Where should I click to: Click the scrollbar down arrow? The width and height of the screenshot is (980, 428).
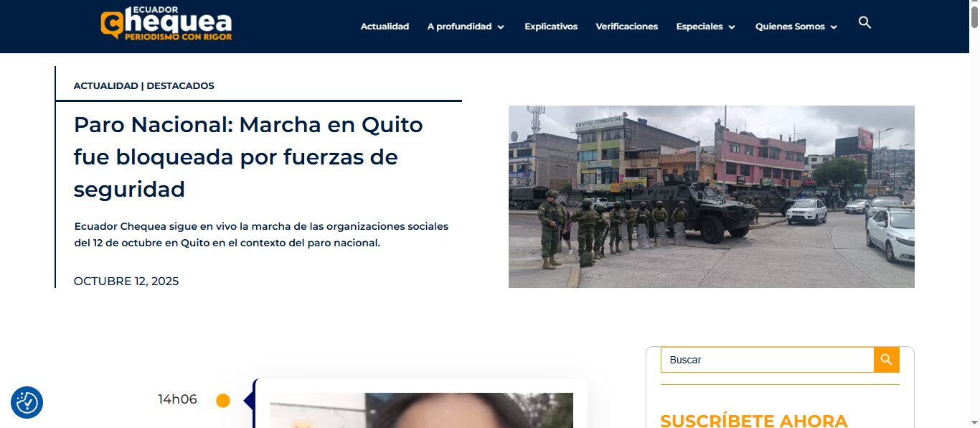[x=974, y=422]
